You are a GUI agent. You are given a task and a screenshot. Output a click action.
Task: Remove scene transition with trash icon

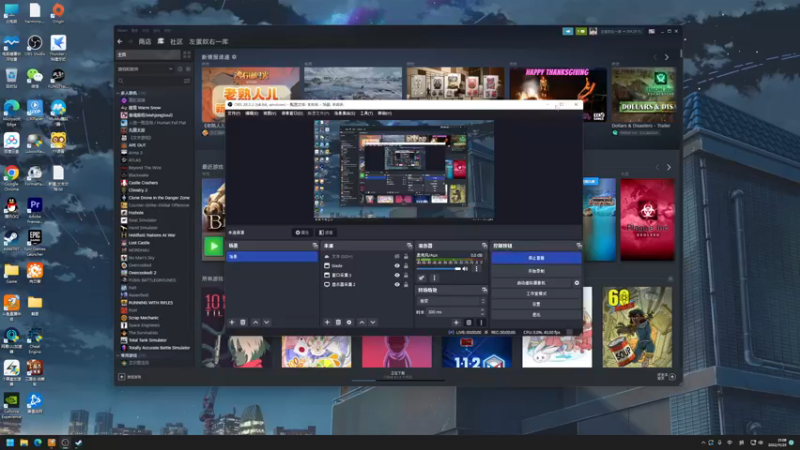[469, 322]
